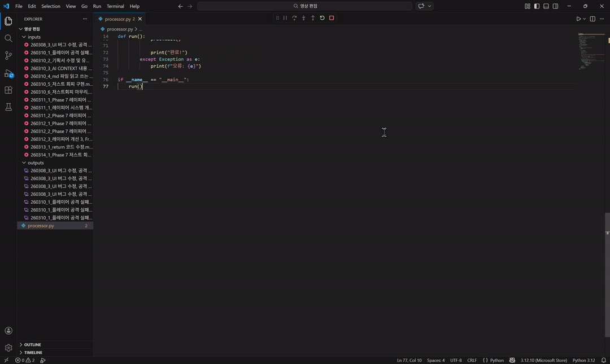This screenshot has height=364, width=610.
Task: Click the debug status bar icon
Action: point(43,360)
